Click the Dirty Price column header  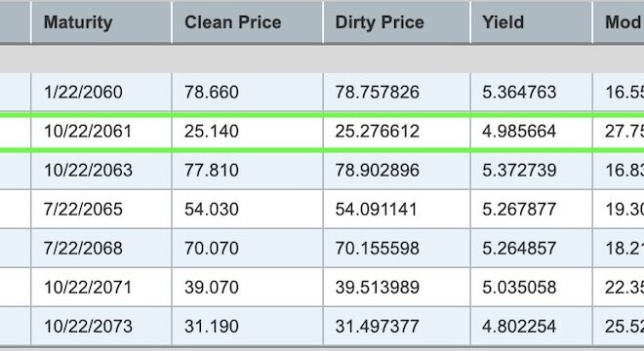point(397,22)
